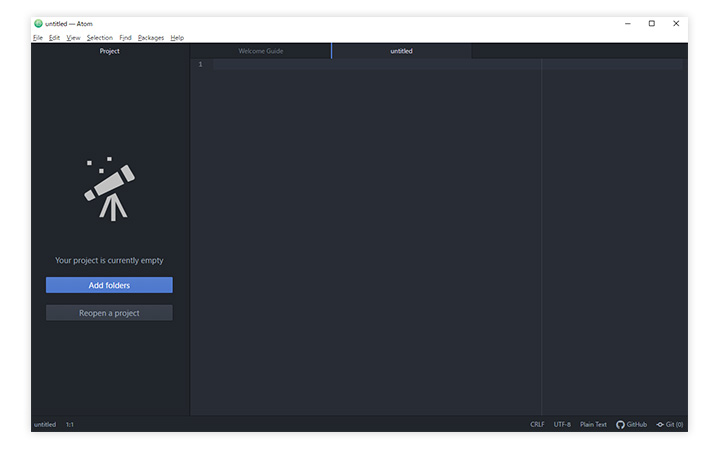Image resolution: width=720 pixels, height=450 pixels.
Task: Choose grammar via Plain Text selector
Action: tap(593, 424)
